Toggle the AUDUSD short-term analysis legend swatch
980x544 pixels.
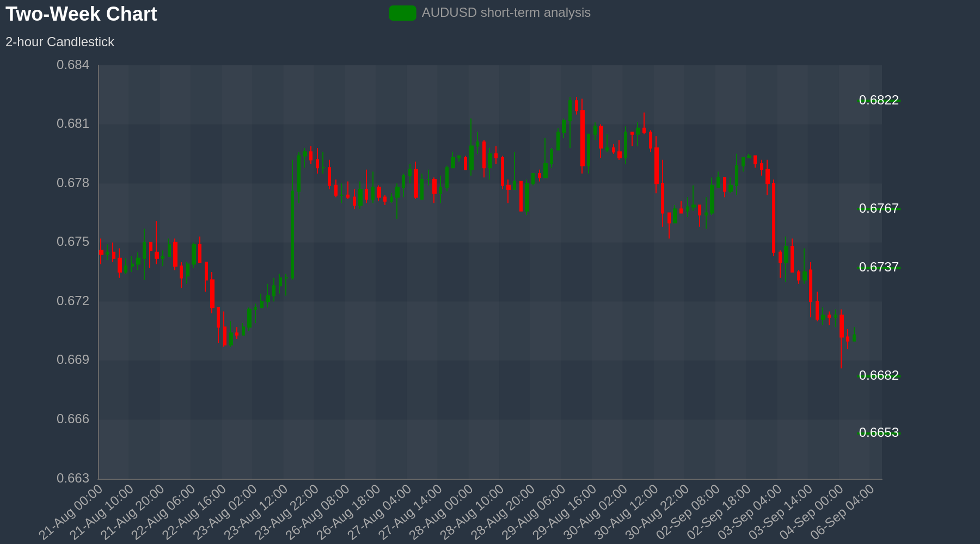pyautogui.click(x=402, y=13)
